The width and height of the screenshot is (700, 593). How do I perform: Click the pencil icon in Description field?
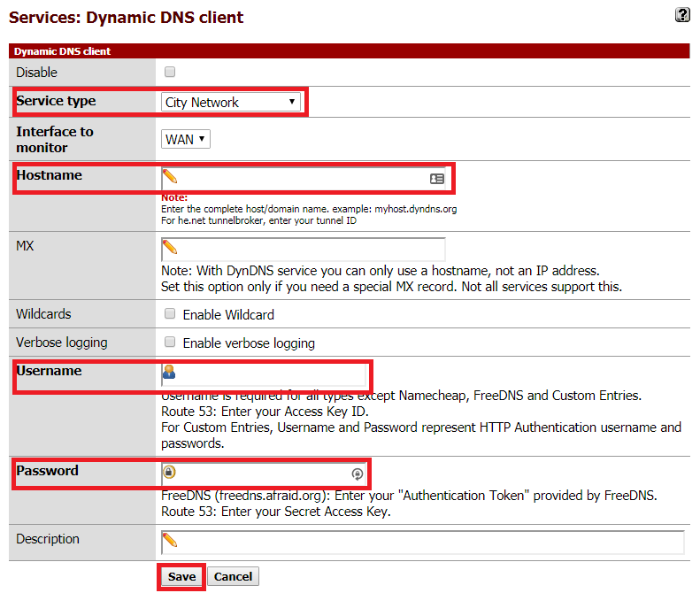click(170, 541)
